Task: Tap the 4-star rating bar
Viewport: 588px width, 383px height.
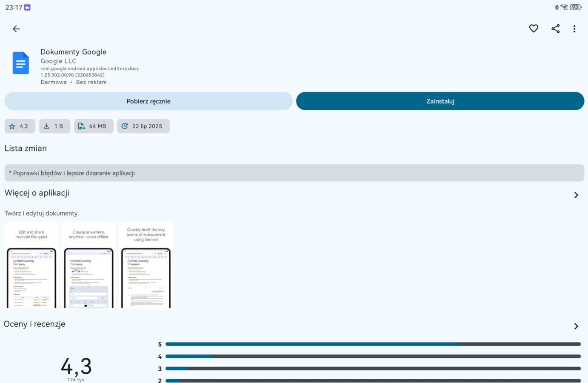Action: pyautogui.click(x=373, y=356)
